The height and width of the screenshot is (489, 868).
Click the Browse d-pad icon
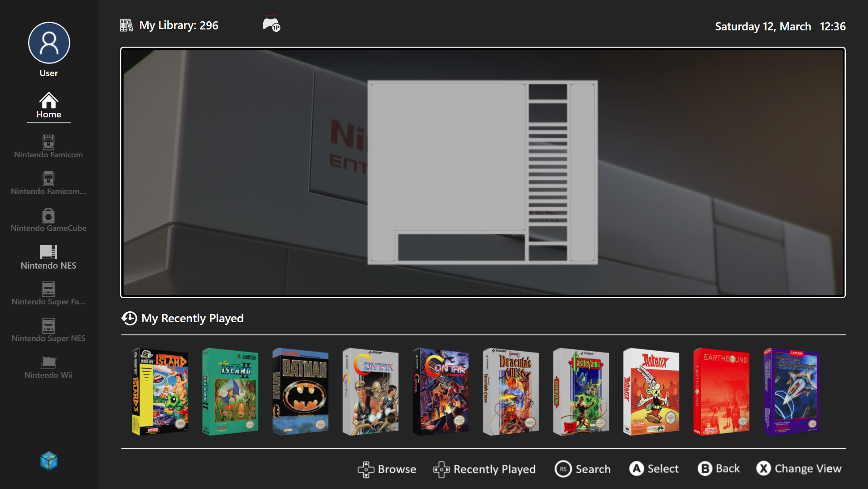[366, 470]
